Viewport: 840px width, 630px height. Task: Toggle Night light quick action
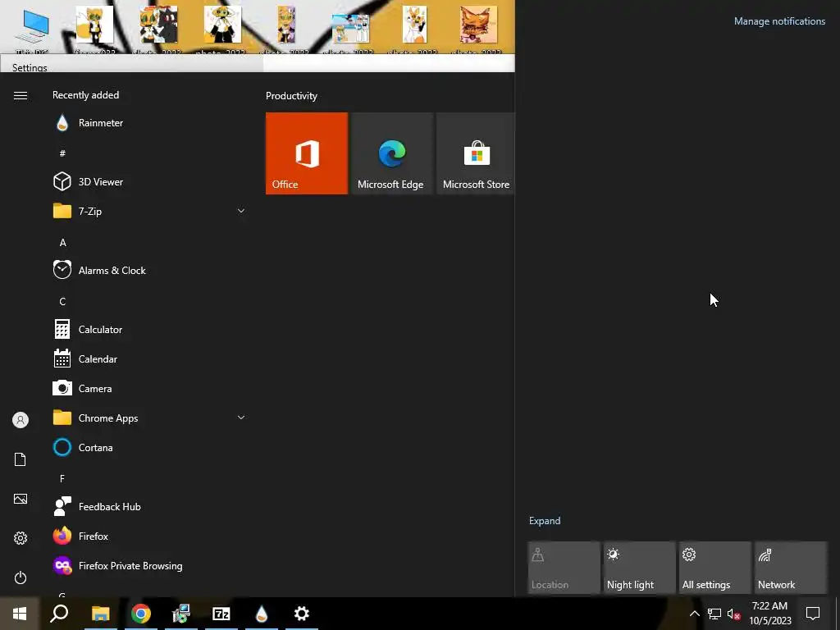[x=639, y=568]
